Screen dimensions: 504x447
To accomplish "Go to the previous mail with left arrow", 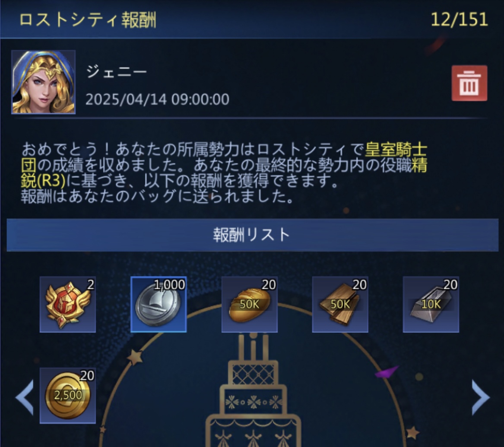I will pyautogui.click(x=25, y=397).
